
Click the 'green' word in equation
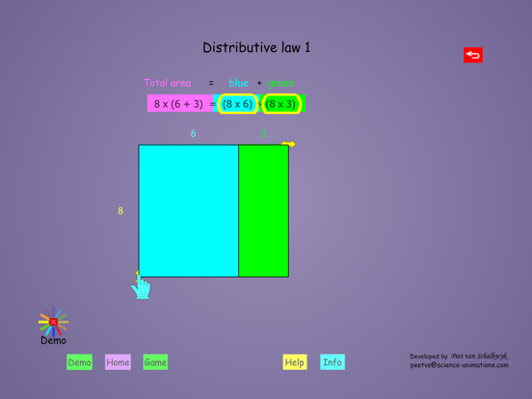[280, 84]
